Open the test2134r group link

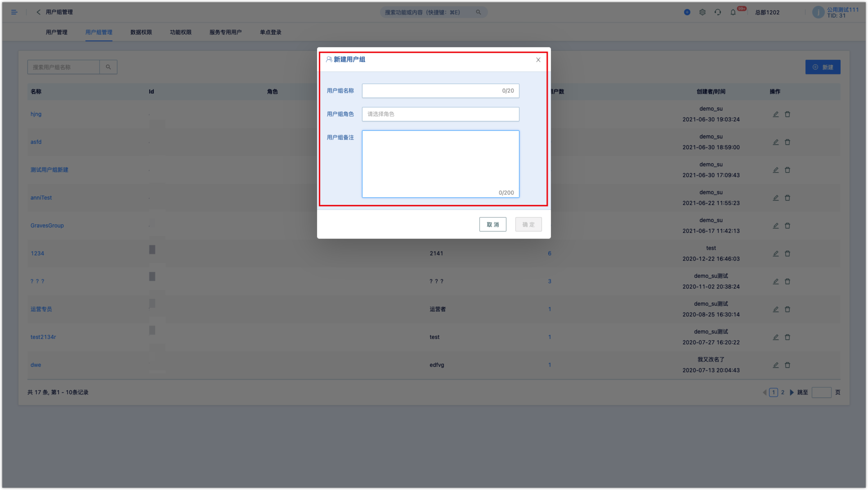click(43, 337)
